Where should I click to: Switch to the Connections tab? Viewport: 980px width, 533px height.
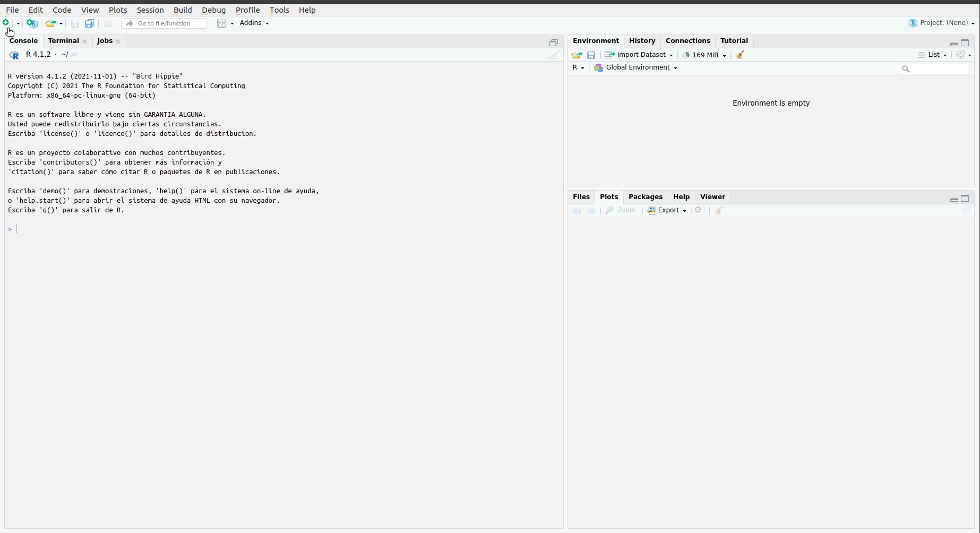(687, 41)
